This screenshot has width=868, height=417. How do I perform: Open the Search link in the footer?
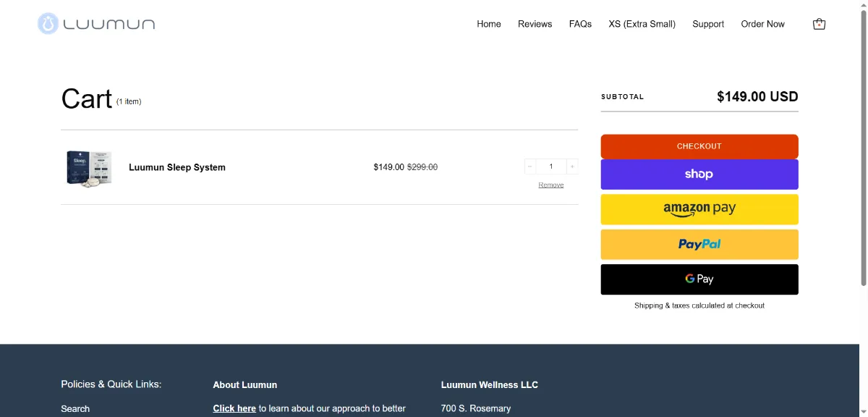click(75, 409)
